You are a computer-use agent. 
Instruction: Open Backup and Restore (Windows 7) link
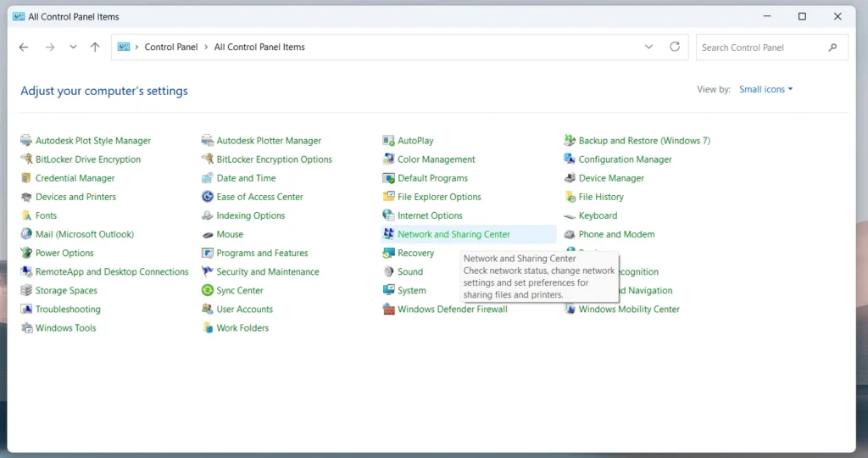[644, 141]
